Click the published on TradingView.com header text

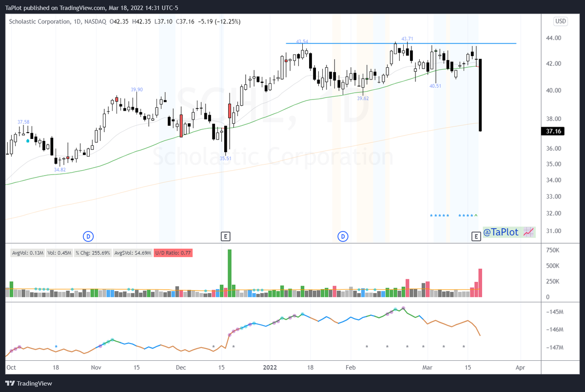(64, 7)
